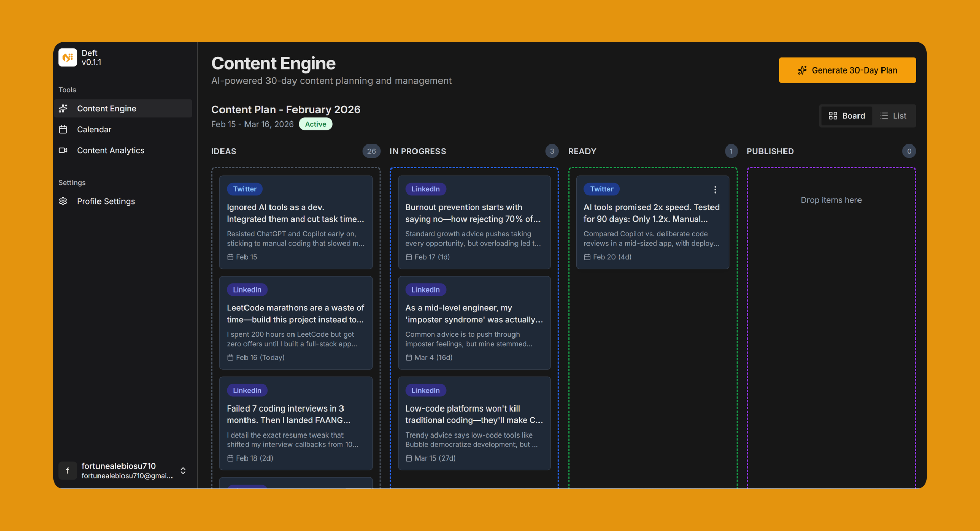
Task: Click 'Content Plan - February 2026' title
Action: pos(286,110)
